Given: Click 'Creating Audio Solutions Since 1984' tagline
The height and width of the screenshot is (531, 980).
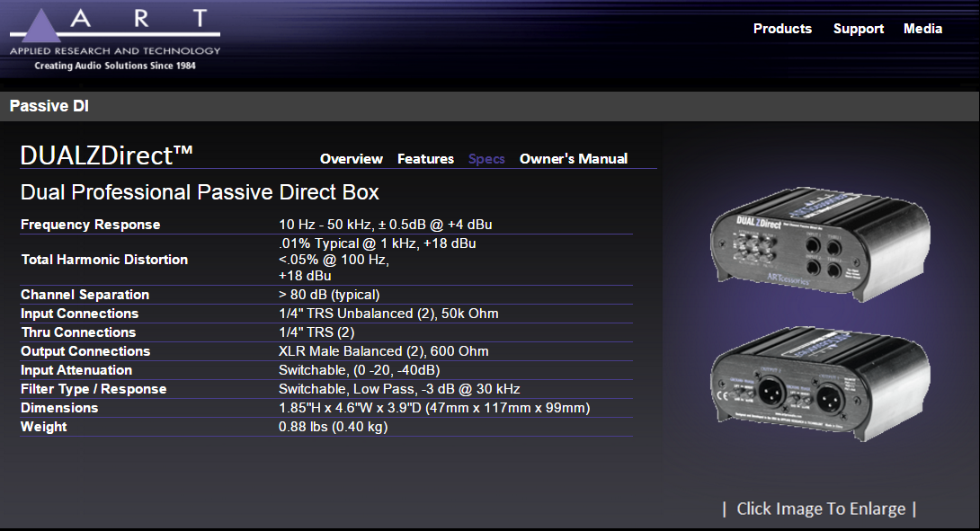Looking at the screenshot, I should click(x=115, y=66).
